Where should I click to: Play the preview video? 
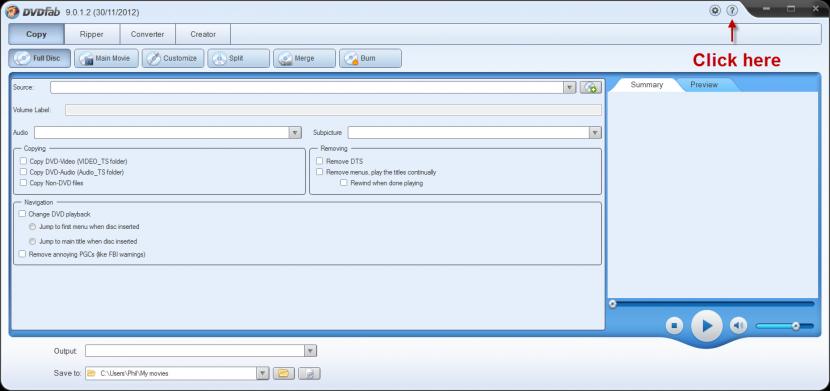tap(707, 326)
